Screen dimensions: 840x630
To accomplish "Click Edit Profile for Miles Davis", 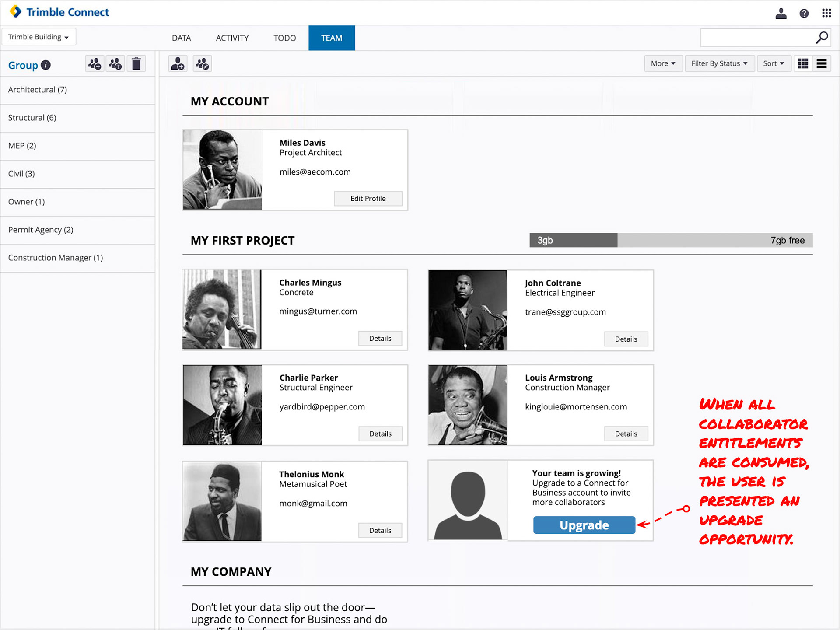I will point(368,199).
